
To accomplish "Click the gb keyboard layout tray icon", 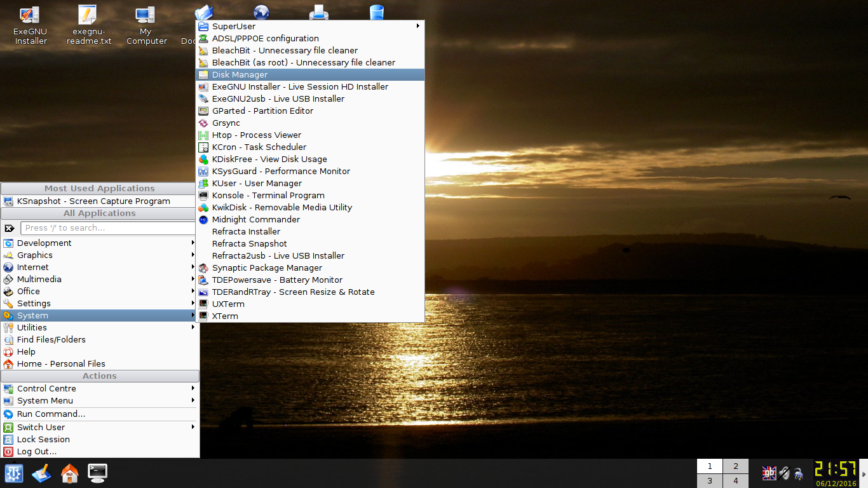I will click(769, 473).
